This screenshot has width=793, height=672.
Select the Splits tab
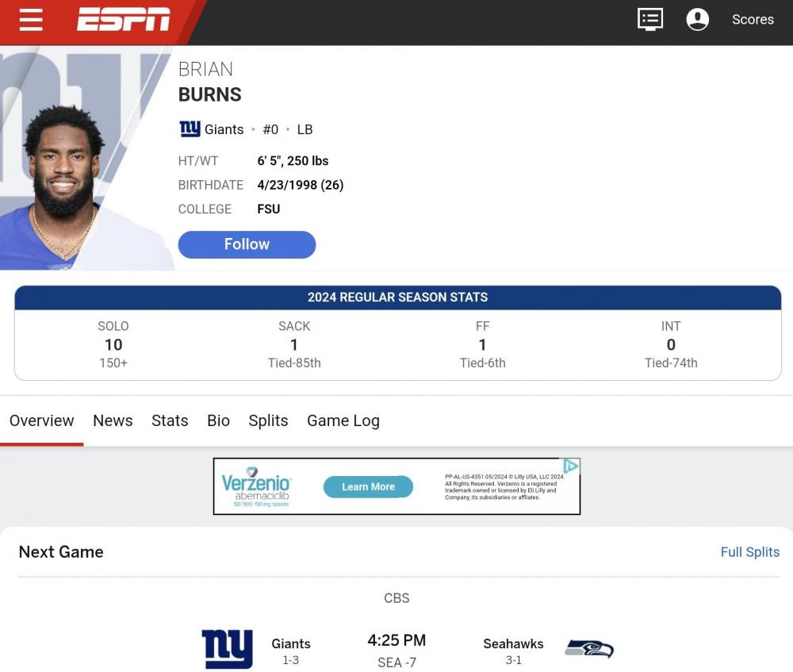[268, 420]
